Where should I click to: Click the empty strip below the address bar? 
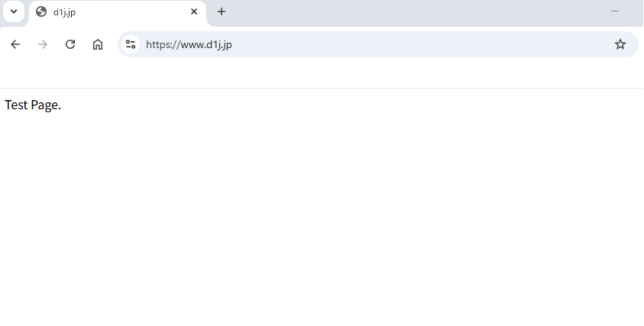(321, 74)
